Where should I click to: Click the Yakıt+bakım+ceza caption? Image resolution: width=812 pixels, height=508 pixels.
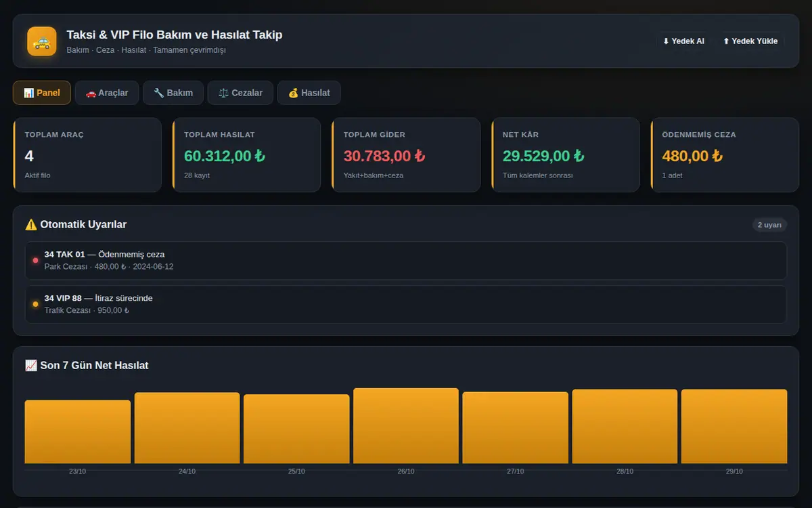[x=374, y=175]
